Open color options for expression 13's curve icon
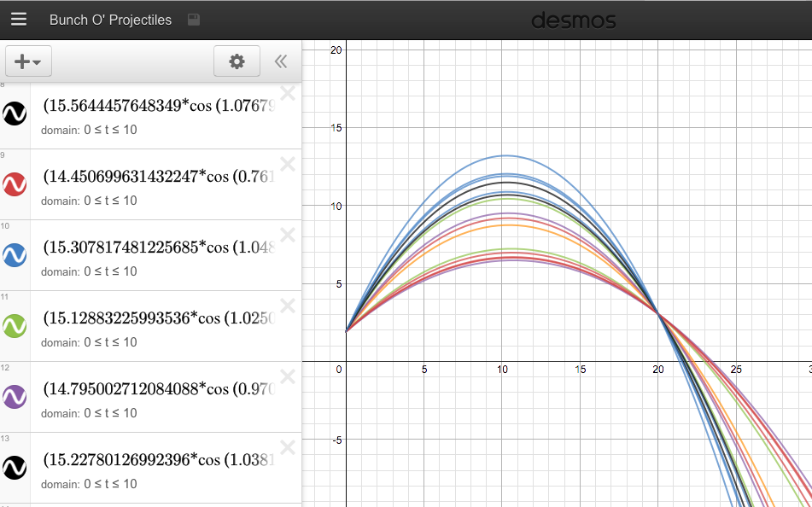 [15, 467]
